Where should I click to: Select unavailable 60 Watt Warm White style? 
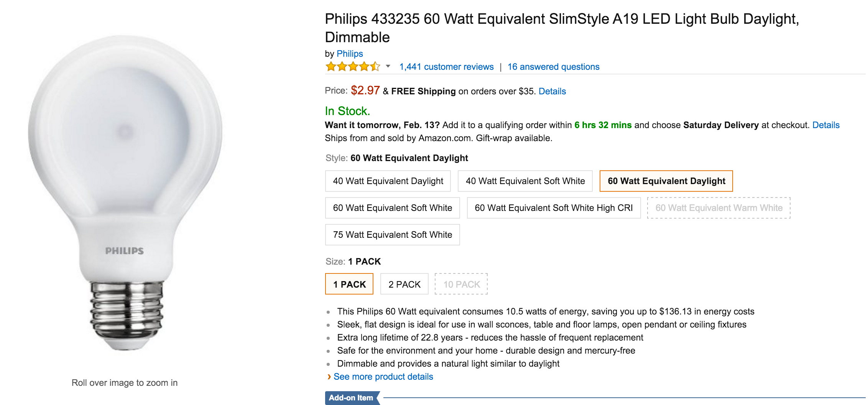click(718, 208)
